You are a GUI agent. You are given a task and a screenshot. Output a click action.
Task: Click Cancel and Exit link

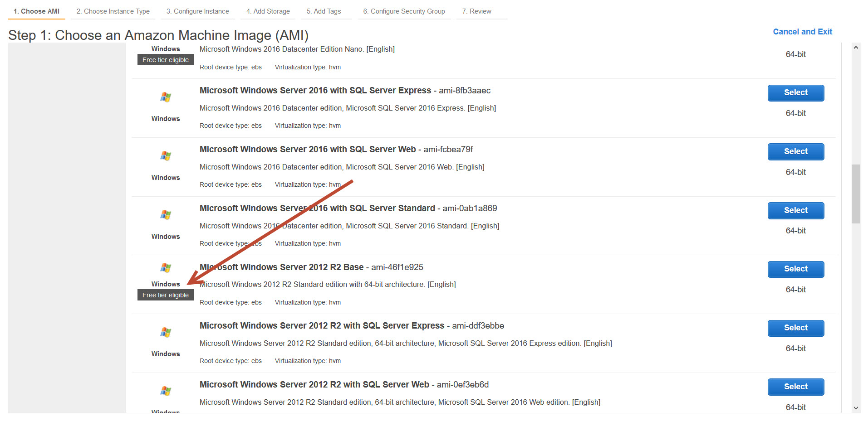pos(802,32)
